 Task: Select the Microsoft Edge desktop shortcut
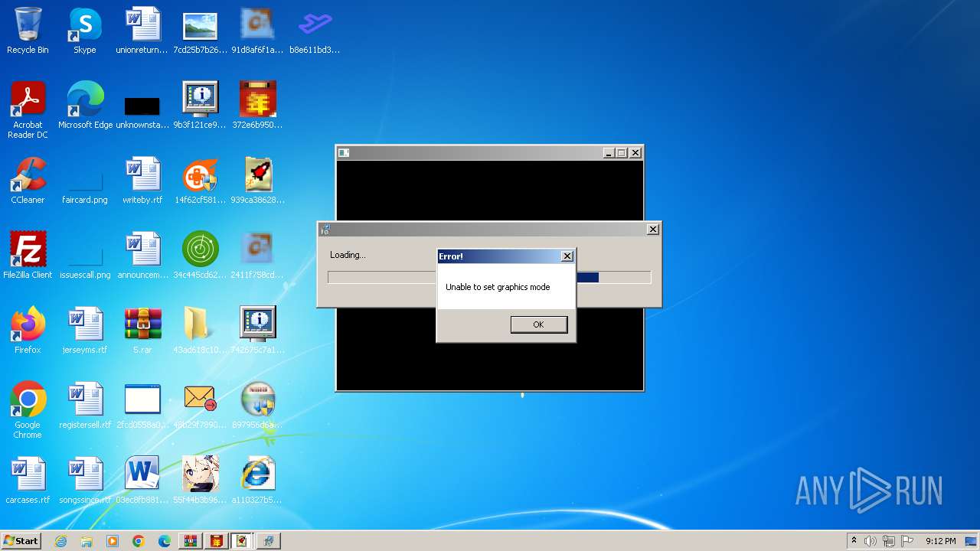tap(85, 106)
